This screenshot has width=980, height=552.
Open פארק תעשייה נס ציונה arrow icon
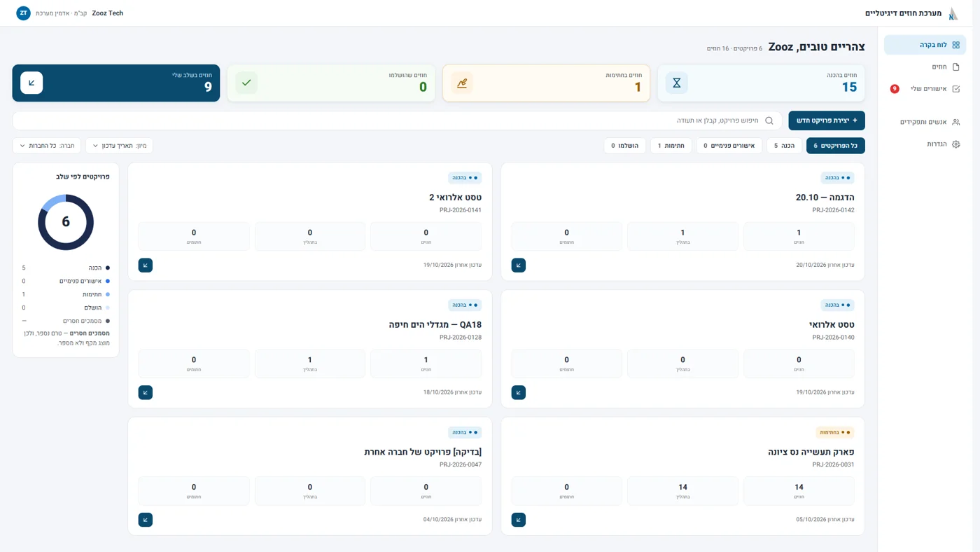519,520
